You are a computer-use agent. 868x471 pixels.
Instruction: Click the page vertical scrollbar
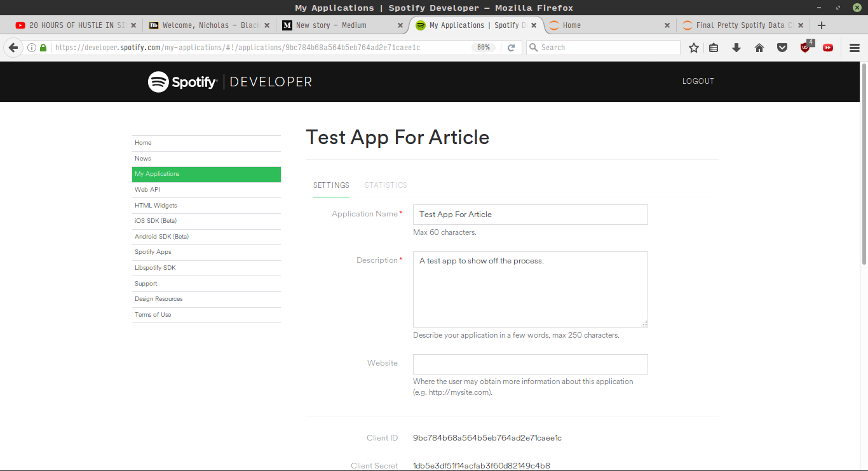coord(864,163)
